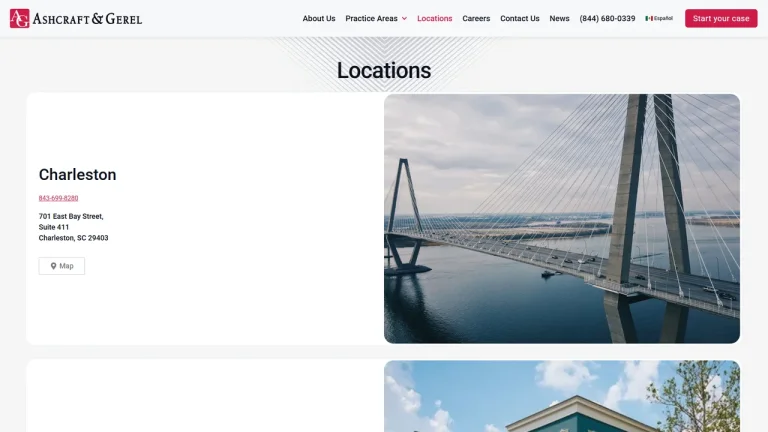768x432 pixels.
Task: Go to the Locations page
Action: 434,19
